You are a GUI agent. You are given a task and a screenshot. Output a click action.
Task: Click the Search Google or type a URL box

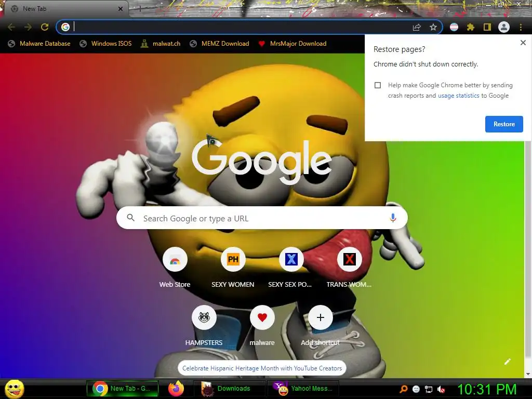[x=262, y=218]
